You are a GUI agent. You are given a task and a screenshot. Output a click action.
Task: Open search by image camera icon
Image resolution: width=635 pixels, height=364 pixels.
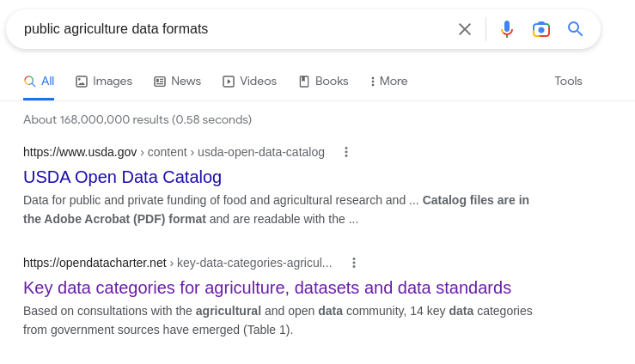(541, 29)
